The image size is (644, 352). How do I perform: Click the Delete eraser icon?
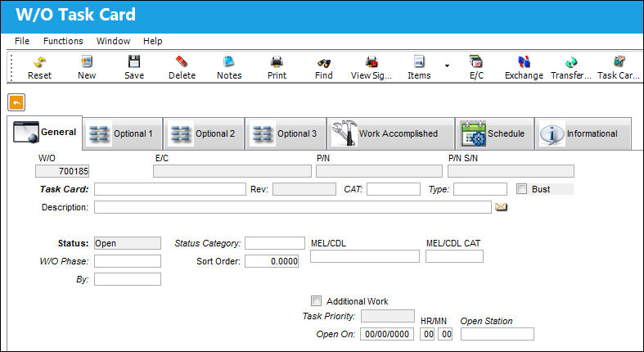click(x=182, y=61)
